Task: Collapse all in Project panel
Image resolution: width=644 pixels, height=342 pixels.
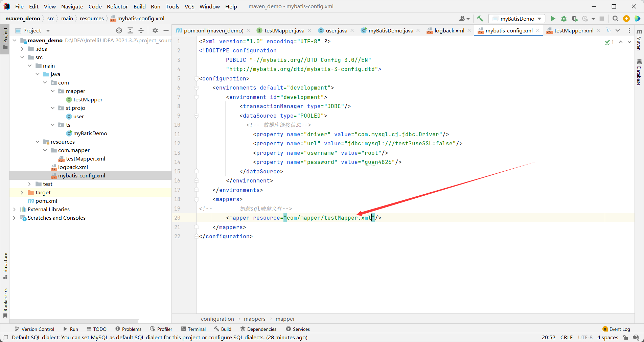Action: (x=141, y=30)
